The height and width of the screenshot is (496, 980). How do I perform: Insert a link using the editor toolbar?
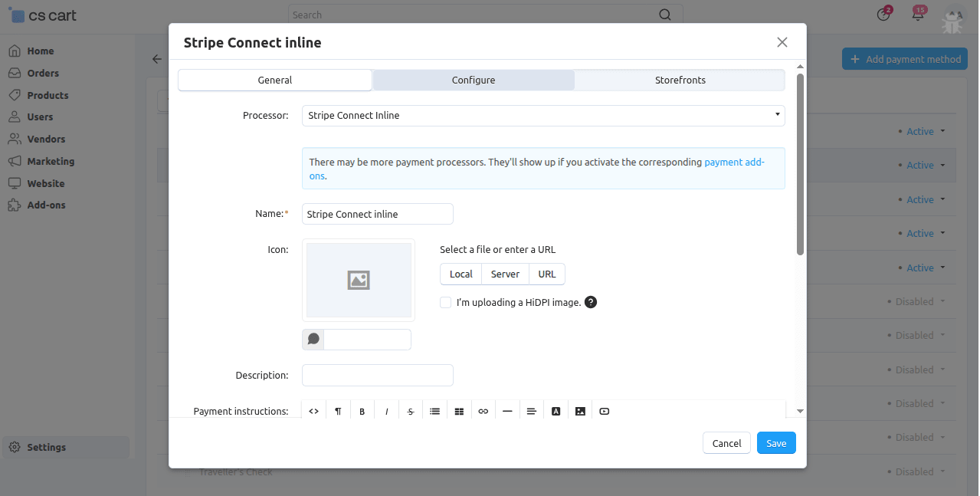tap(483, 412)
